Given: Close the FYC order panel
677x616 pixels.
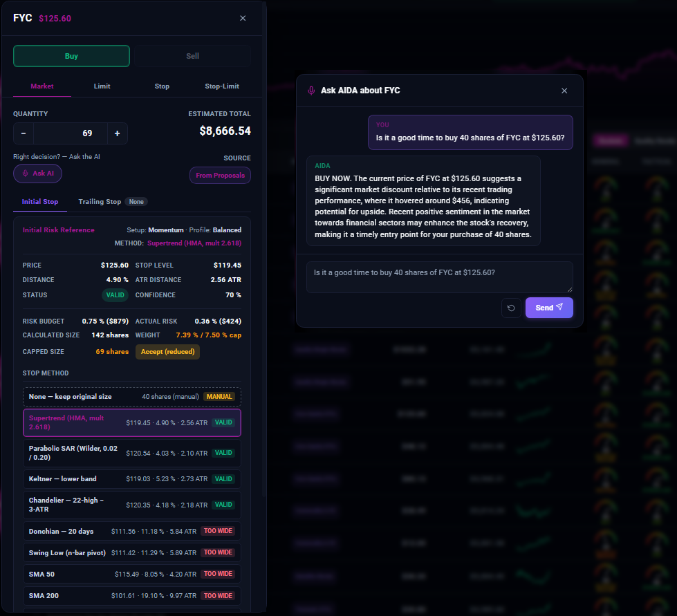Looking at the screenshot, I should [x=243, y=18].
